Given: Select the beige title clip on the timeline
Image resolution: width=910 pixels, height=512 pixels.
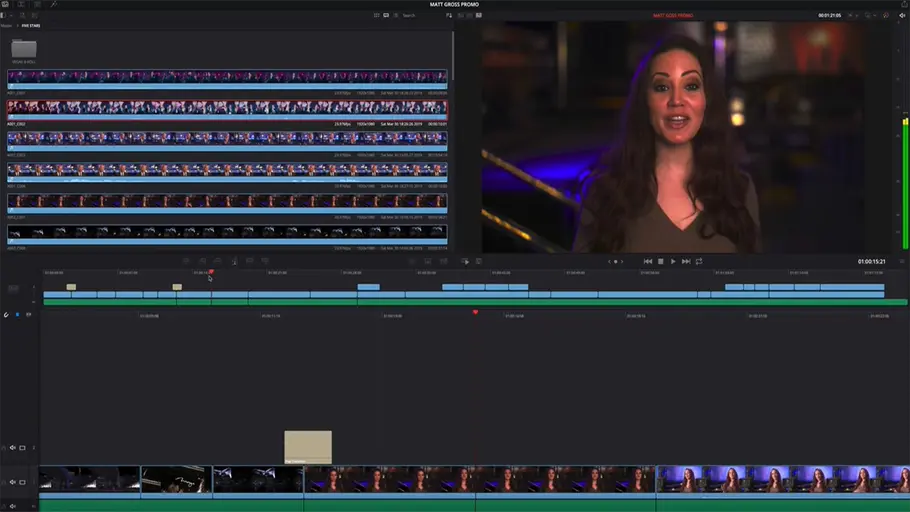Looking at the screenshot, I should (x=307, y=446).
